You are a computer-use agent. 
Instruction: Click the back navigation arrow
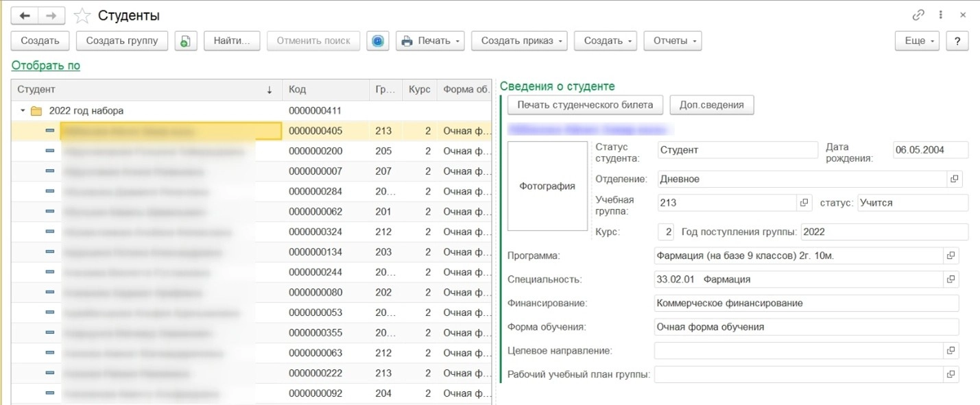tap(25, 16)
